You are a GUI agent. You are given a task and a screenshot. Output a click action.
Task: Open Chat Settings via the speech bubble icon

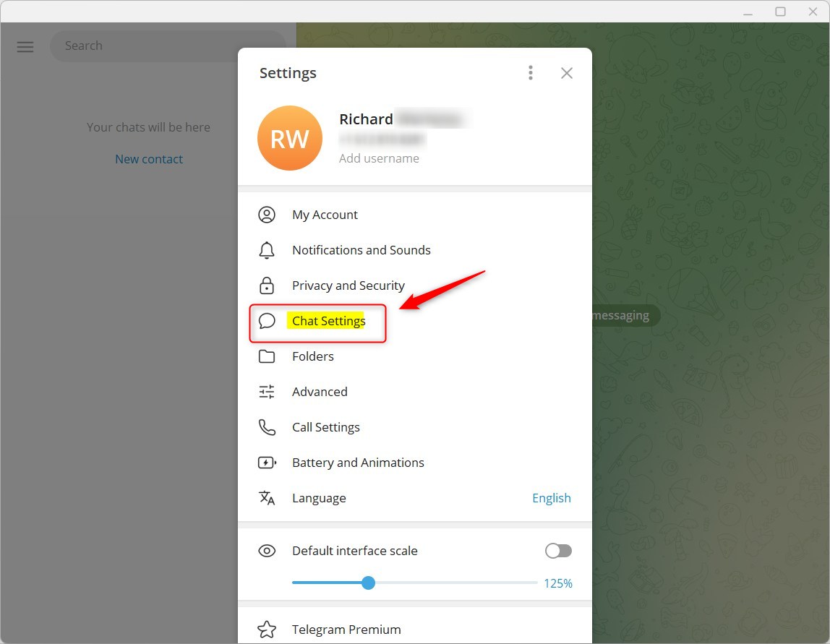267,320
